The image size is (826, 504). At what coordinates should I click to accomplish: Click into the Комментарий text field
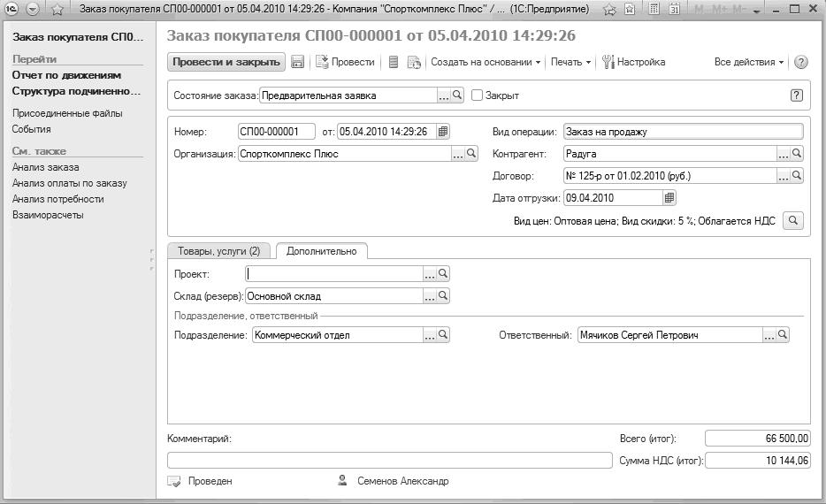point(390,461)
